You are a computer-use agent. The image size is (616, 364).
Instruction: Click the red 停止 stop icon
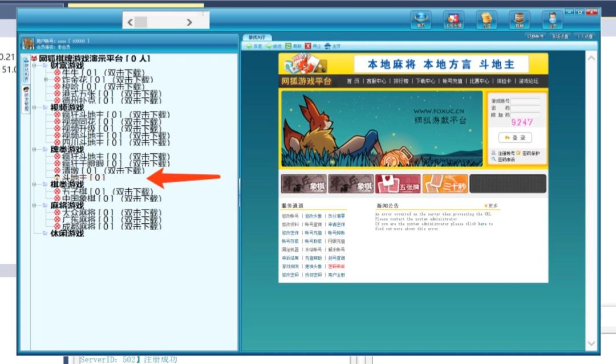308,46
